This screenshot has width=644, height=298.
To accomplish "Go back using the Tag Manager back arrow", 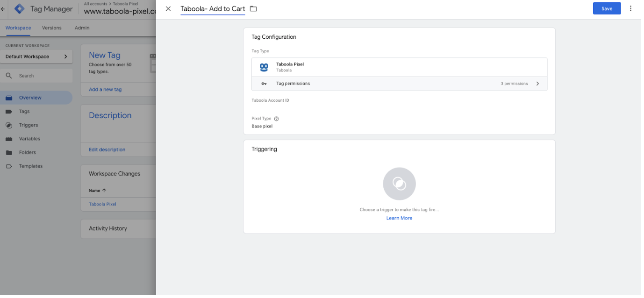I will pos(3,8).
